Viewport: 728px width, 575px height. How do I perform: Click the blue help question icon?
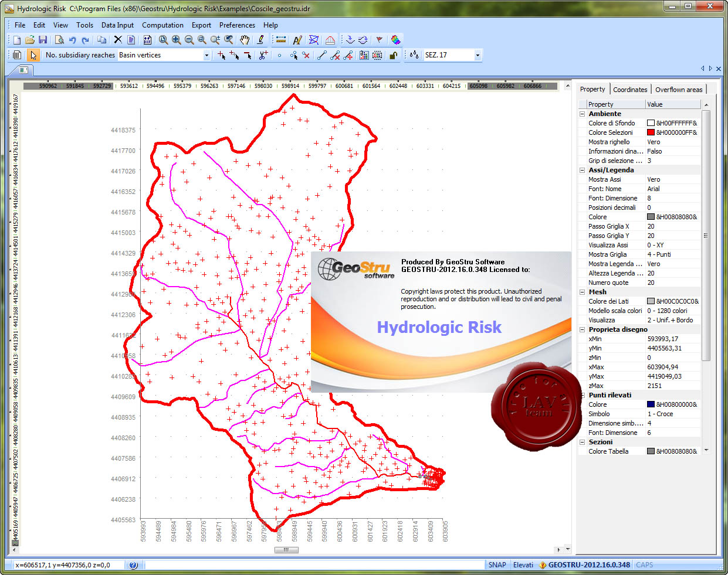point(133,565)
